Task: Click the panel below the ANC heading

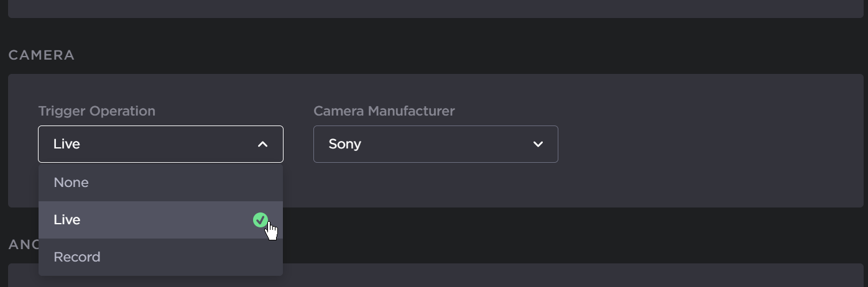Action: (x=560, y=276)
